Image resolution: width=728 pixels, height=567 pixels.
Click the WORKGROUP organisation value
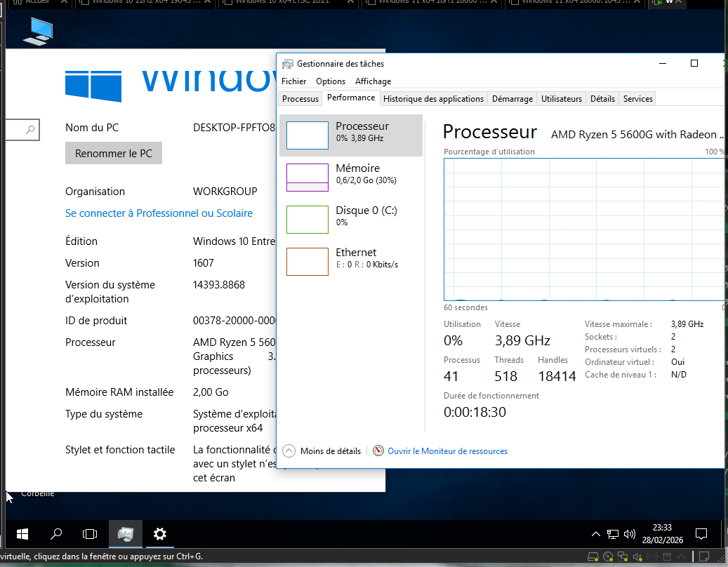[225, 192]
